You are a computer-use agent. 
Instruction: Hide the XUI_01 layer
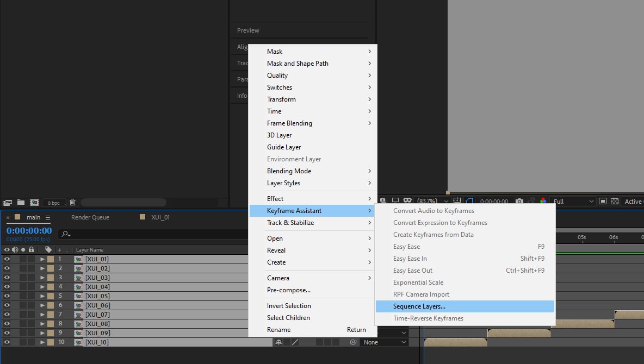[x=7, y=259]
